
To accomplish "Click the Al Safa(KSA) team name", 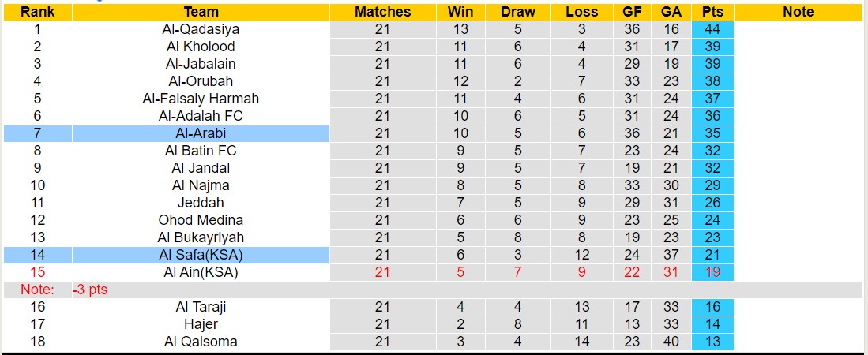I will click(x=201, y=255).
